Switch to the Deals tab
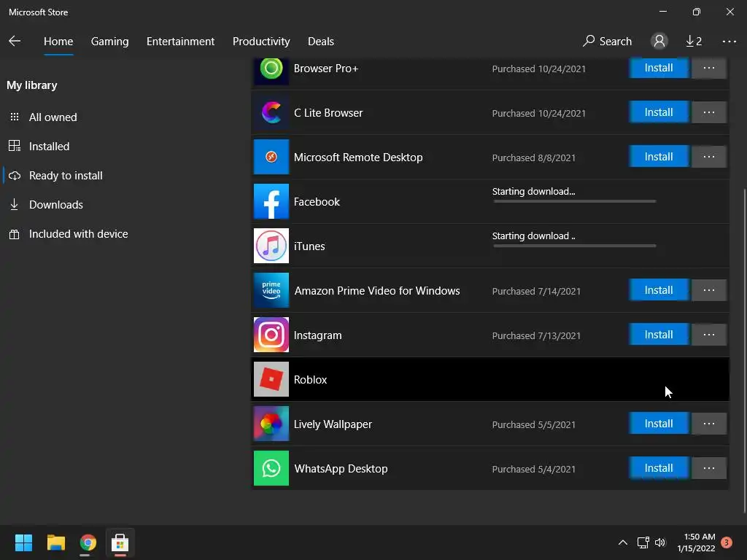 tap(321, 42)
